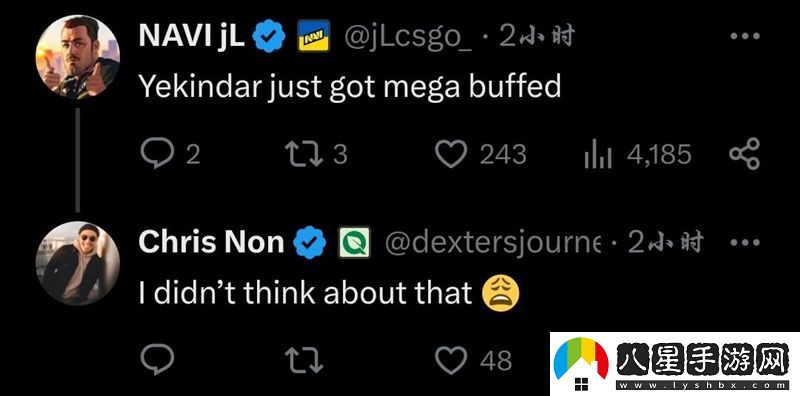
Task: Like the Yekindar mega buffed tweet
Action: coord(451,154)
